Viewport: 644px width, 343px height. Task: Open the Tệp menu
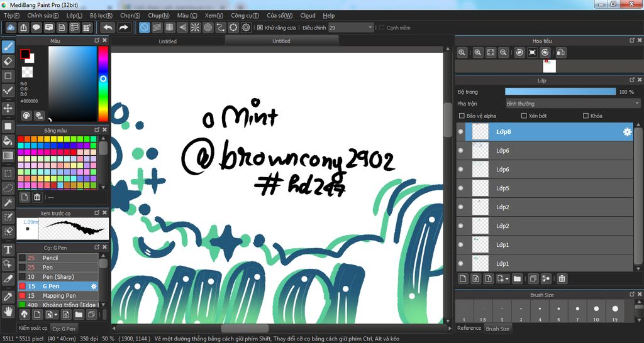click(x=11, y=16)
